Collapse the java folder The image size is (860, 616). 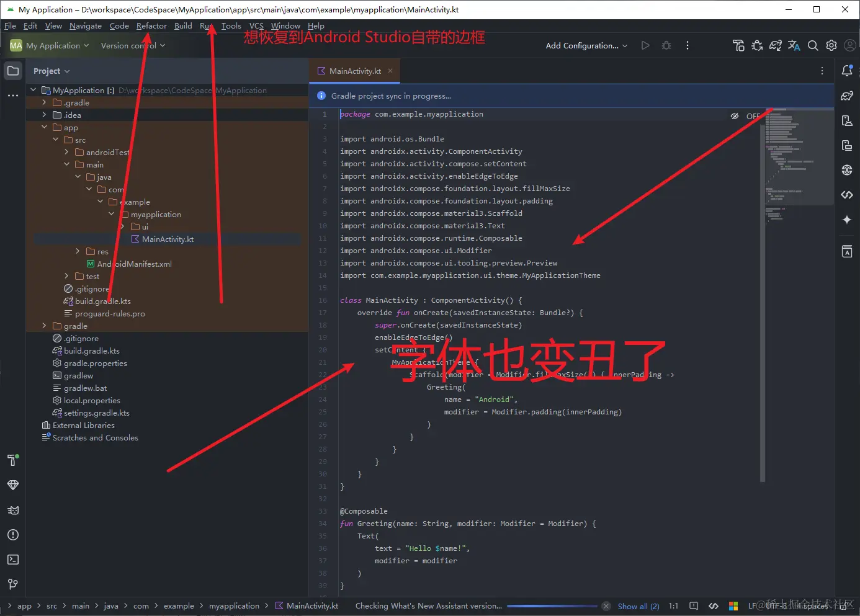tap(78, 177)
